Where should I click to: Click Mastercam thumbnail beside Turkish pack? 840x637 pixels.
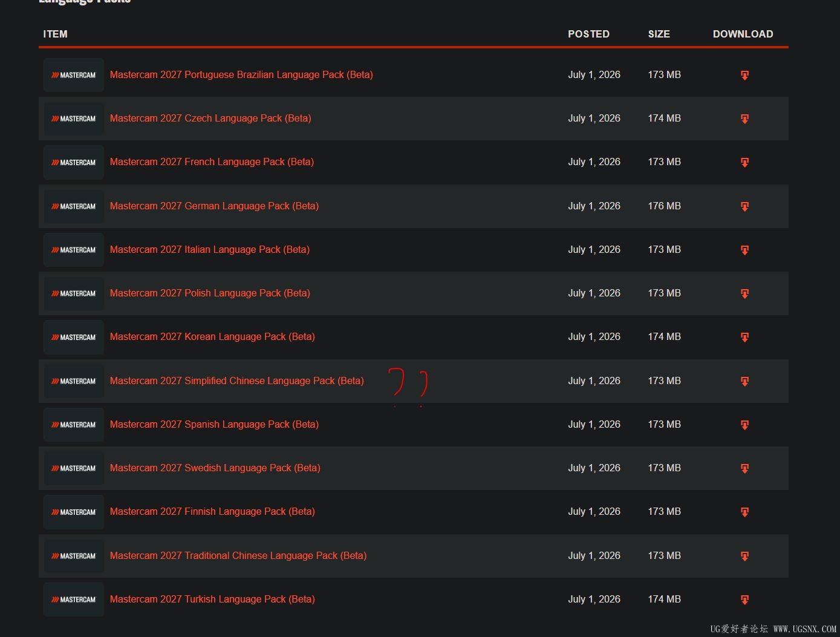pos(74,599)
